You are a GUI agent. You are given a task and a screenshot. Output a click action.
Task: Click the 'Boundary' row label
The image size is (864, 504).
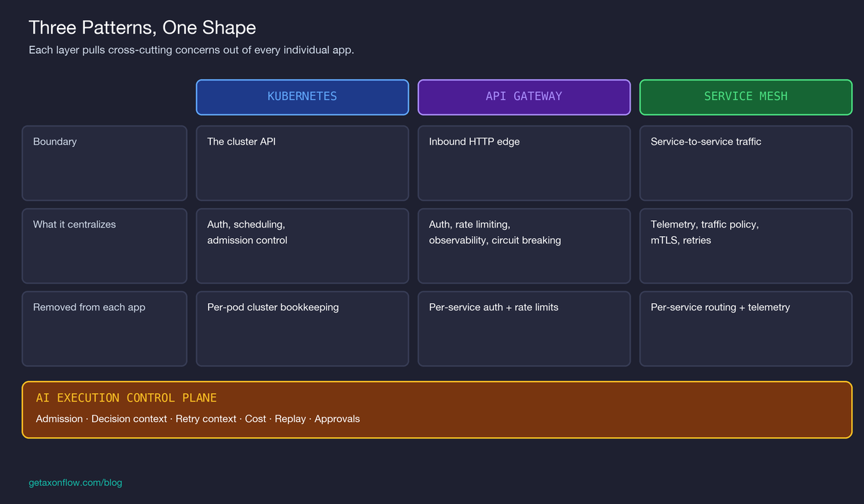point(104,163)
